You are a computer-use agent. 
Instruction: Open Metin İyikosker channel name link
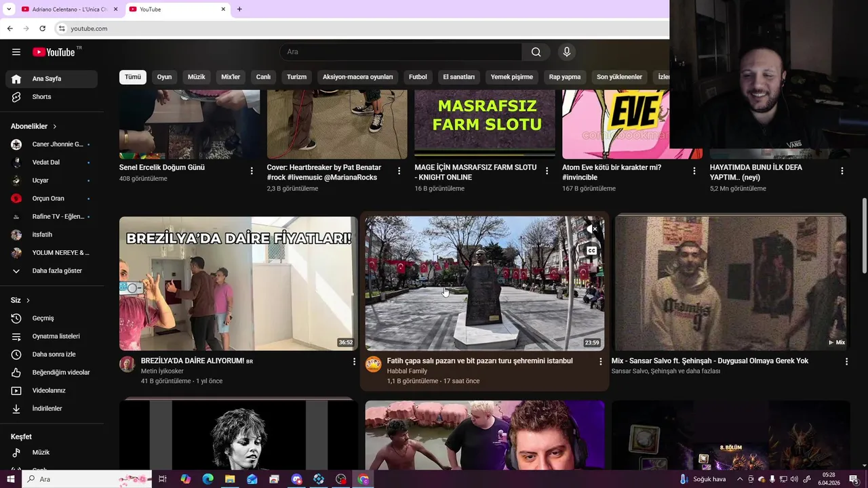(x=162, y=371)
